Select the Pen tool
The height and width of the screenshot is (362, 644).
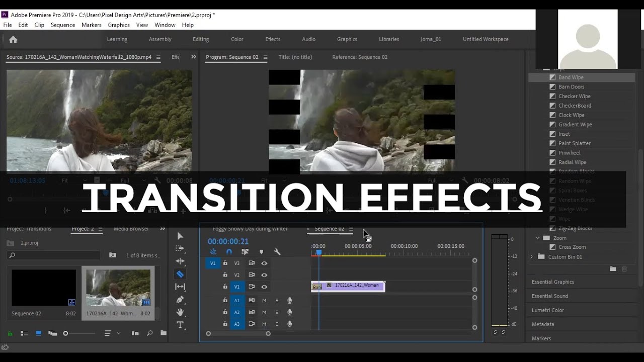[180, 300]
